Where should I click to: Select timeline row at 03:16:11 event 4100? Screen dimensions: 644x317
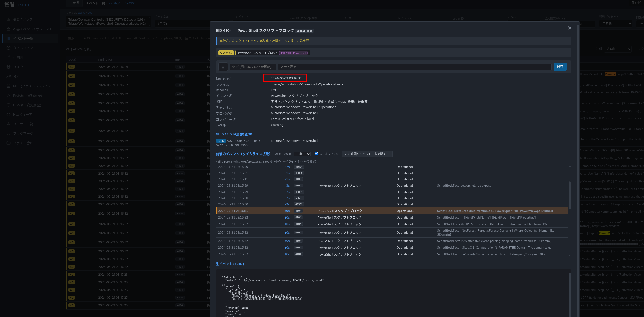(x=392, y=179)
